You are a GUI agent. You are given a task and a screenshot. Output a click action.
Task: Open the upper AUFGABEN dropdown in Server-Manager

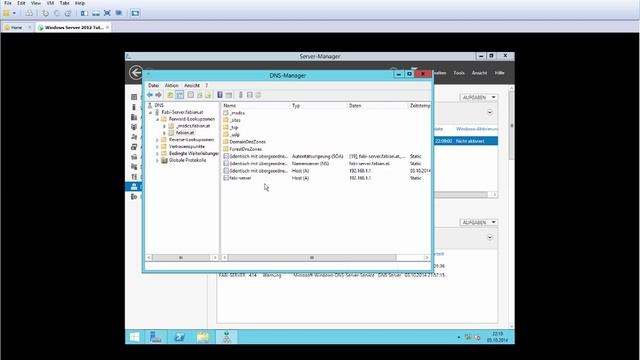click(x=479, y=98)
